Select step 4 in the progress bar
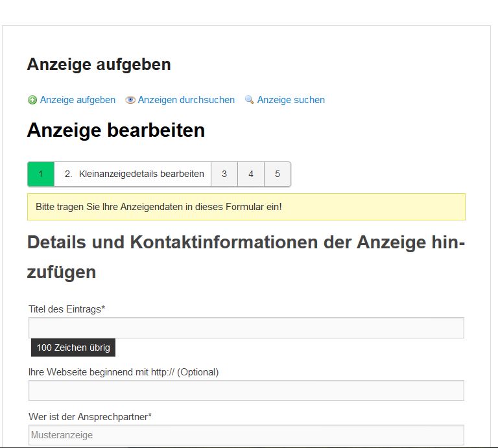This screenshot has height=448, width=498. point(251,174)
